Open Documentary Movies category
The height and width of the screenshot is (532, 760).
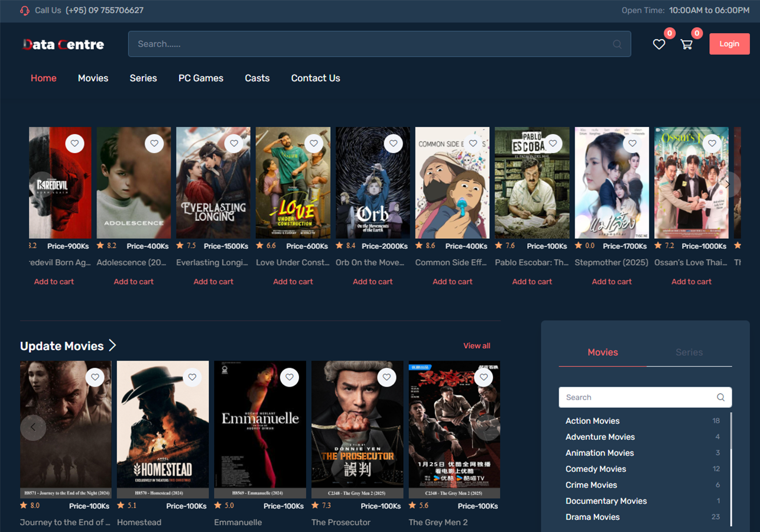click(606, 501)
